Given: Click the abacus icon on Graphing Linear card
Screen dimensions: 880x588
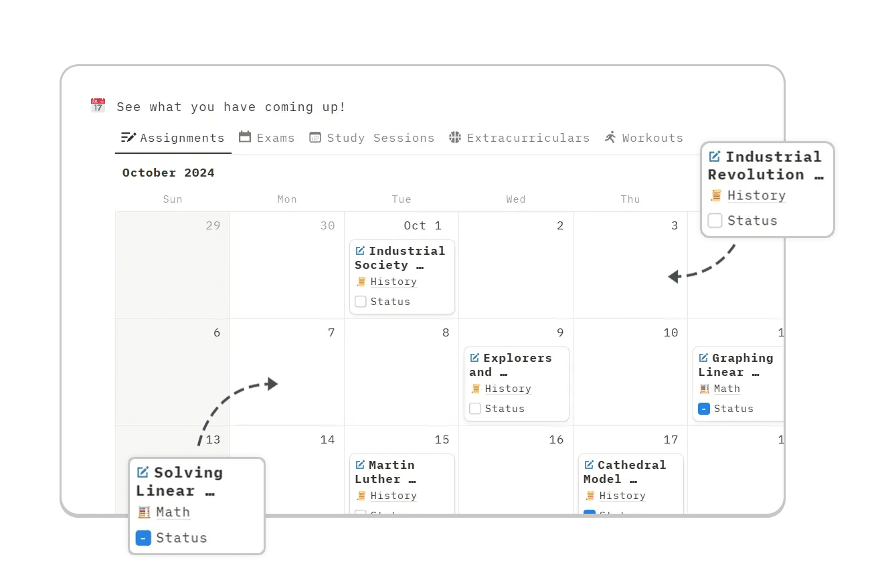Looking at the screenshot, I should click(704, 389).
